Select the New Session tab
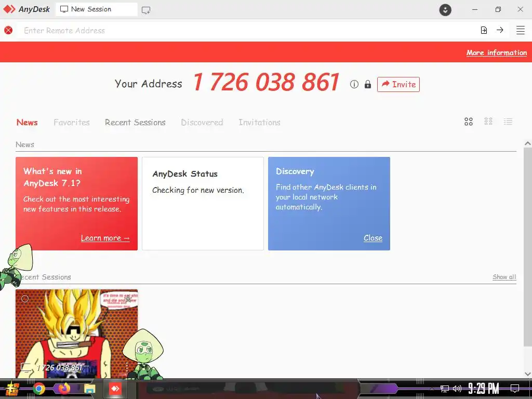 tap(96, 9)
